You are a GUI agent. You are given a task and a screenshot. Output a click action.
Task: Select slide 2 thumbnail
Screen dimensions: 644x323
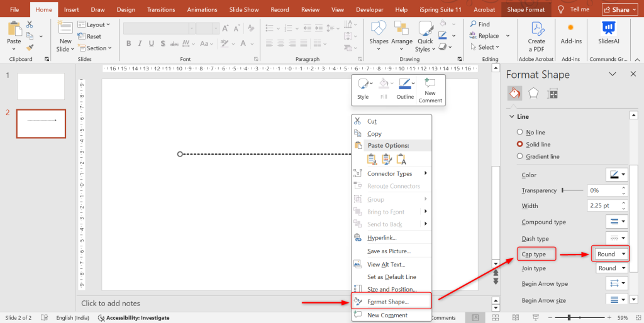(41, 124)
